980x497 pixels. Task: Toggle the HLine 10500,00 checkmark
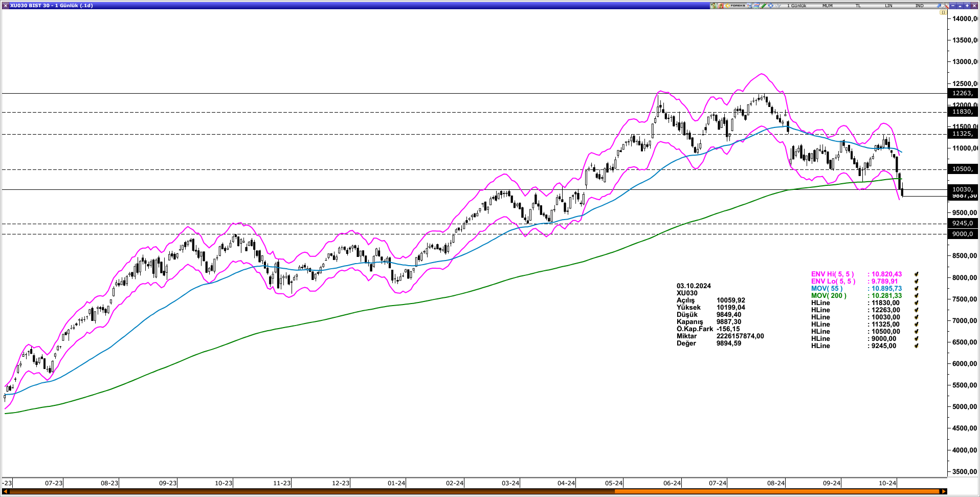coord(917,332)
